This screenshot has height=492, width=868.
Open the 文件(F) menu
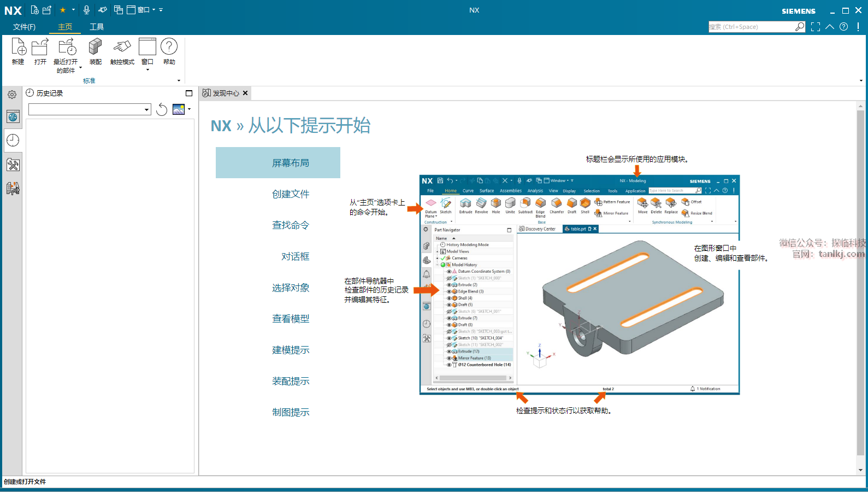click(x=24, y=27)
